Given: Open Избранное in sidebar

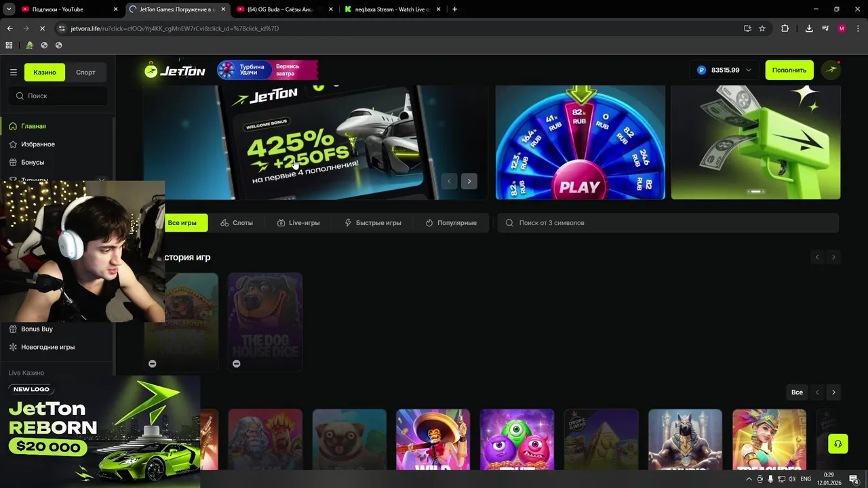Looking at the screenshot, I should point(38,144).
